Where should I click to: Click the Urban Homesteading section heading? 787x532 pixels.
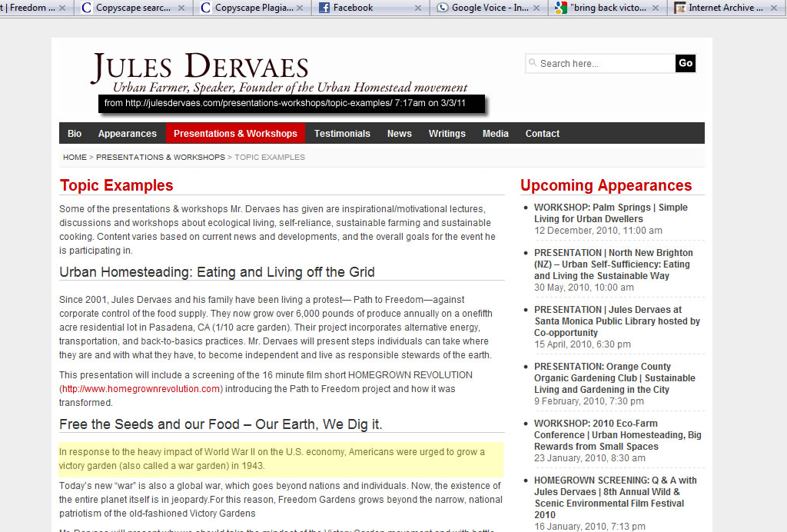point(217,272)
